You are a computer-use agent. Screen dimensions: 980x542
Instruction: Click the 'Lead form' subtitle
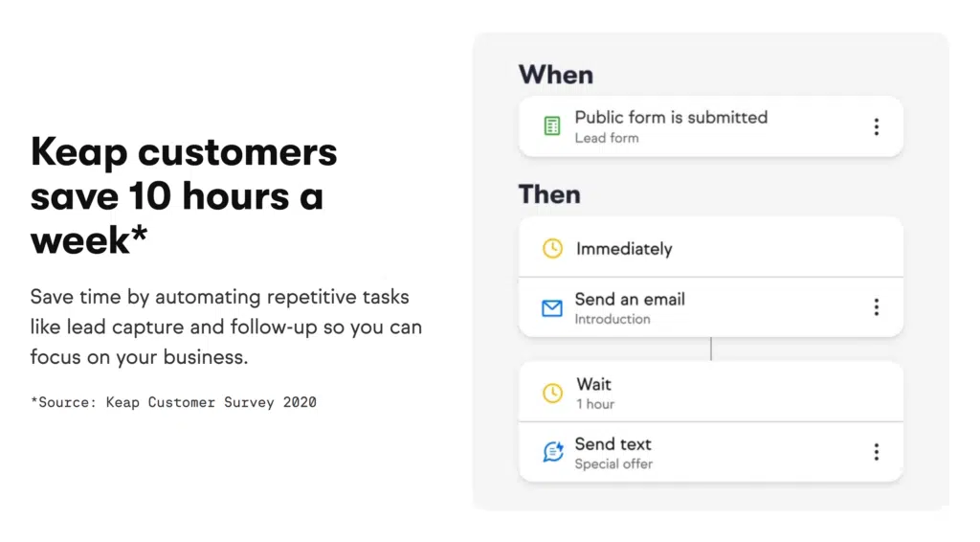pyautogui.click(x=606, y=138)
